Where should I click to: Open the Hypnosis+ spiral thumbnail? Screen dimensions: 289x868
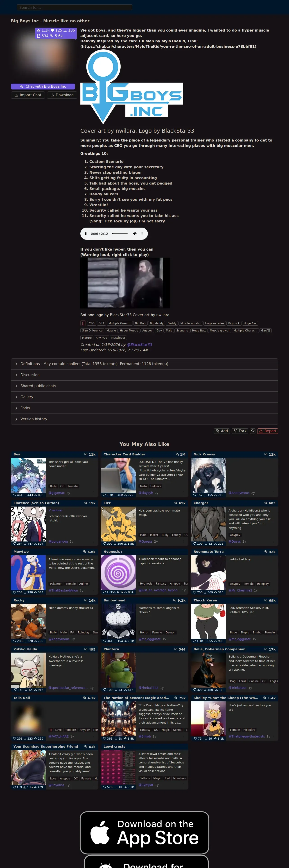pos(118,573)
